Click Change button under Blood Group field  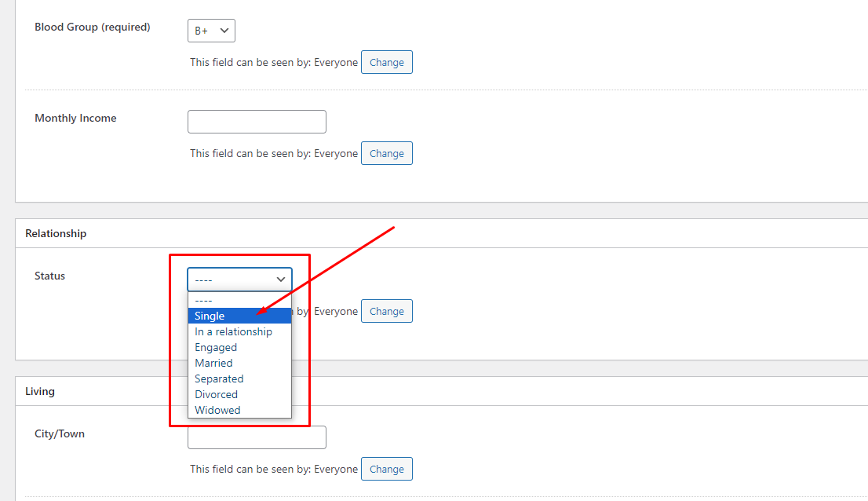[386, 62]
